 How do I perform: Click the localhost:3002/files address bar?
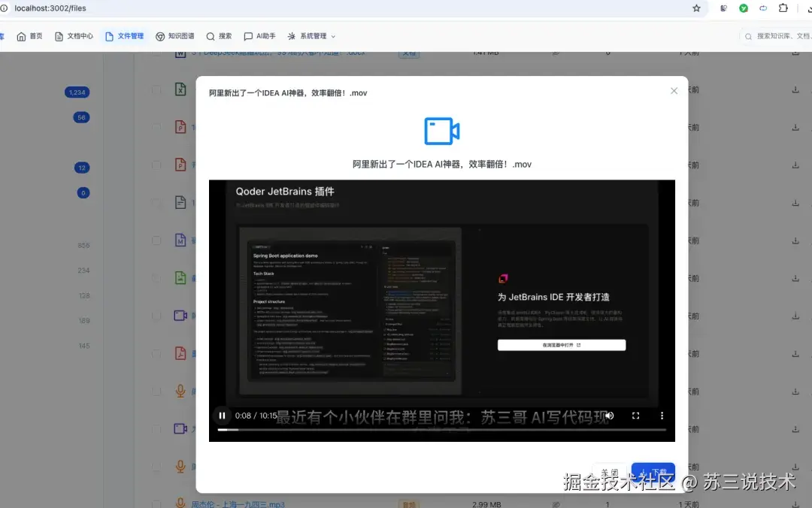(50, 8)
